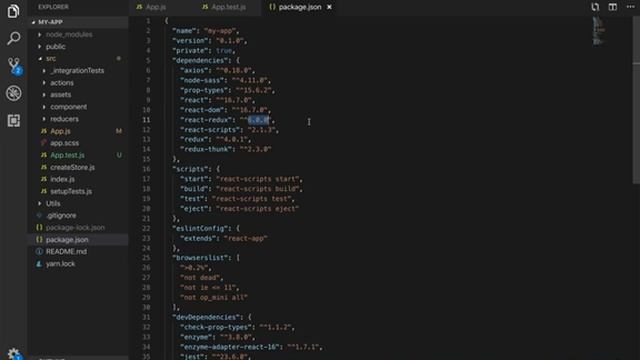The width and height of the screenshot is (640, 360).
Task: Open README.md in the explorer
Action: point(78,251)
